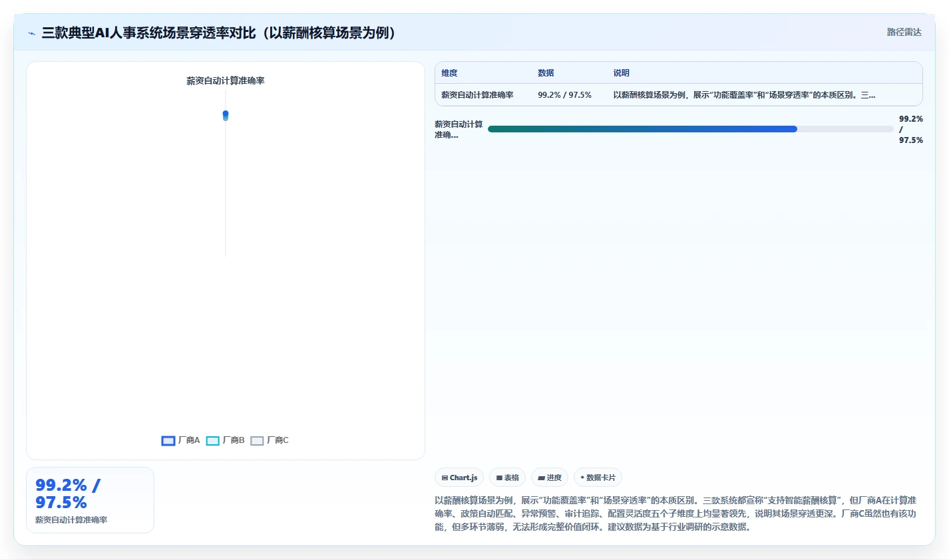Click the 说明 column header
The image size is (949, 560).
coord(622,73)
